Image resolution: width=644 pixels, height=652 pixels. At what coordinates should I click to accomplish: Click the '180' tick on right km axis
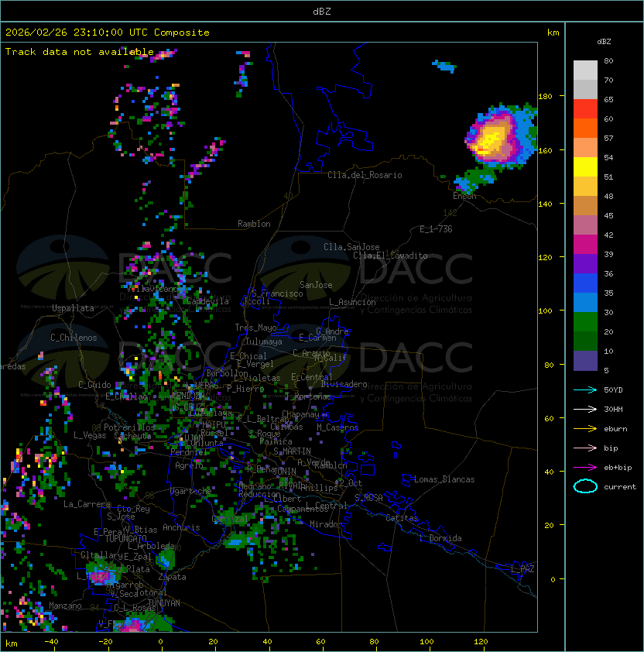click(x=545, y=97)
